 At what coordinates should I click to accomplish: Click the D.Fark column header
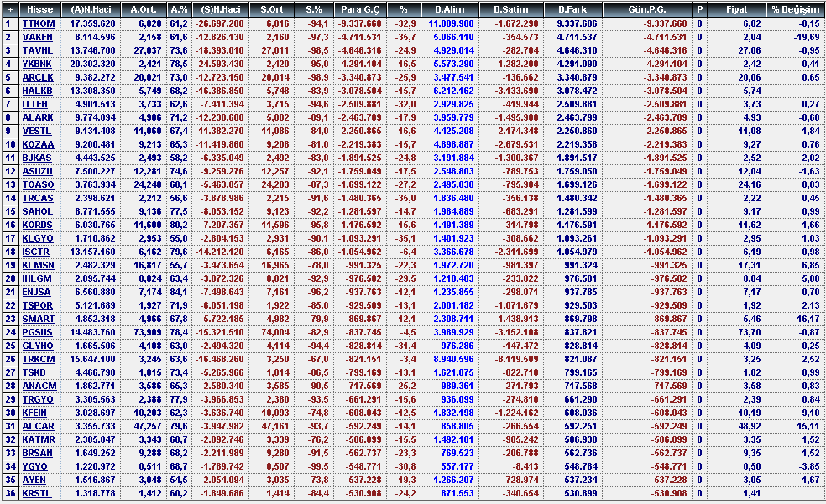pos(572,9)
